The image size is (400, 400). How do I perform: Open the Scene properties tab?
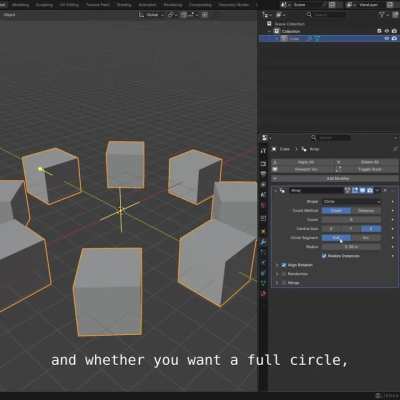tap(263, 195)
